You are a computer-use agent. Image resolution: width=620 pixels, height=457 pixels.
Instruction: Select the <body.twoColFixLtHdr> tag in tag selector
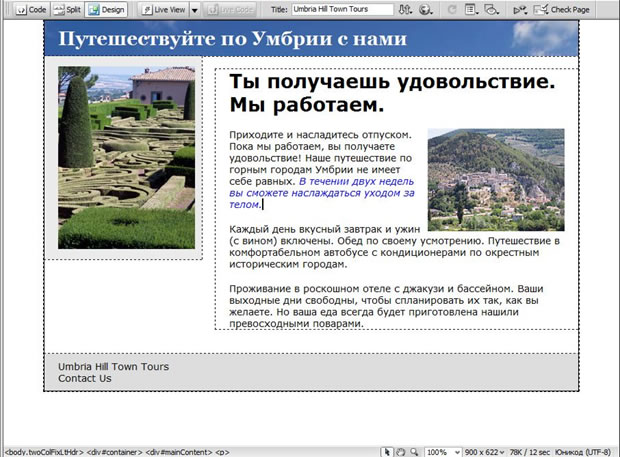[44, 452]
